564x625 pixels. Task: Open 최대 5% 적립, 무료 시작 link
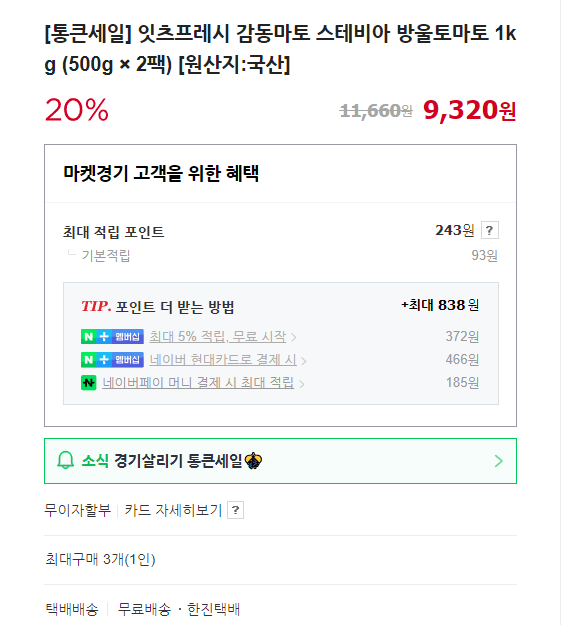coord(218,337)
